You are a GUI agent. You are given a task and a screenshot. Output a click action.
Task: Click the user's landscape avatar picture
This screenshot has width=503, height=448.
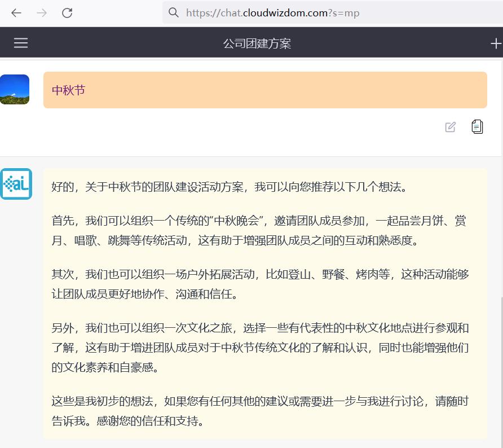tap(14, 89)
